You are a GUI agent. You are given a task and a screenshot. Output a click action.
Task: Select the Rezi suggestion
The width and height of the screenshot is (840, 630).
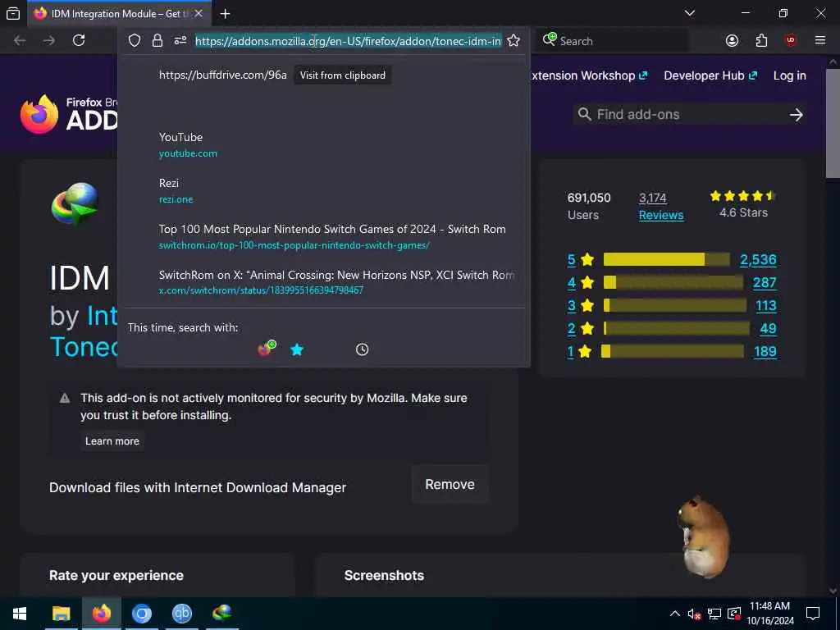[x=323, y=190]
